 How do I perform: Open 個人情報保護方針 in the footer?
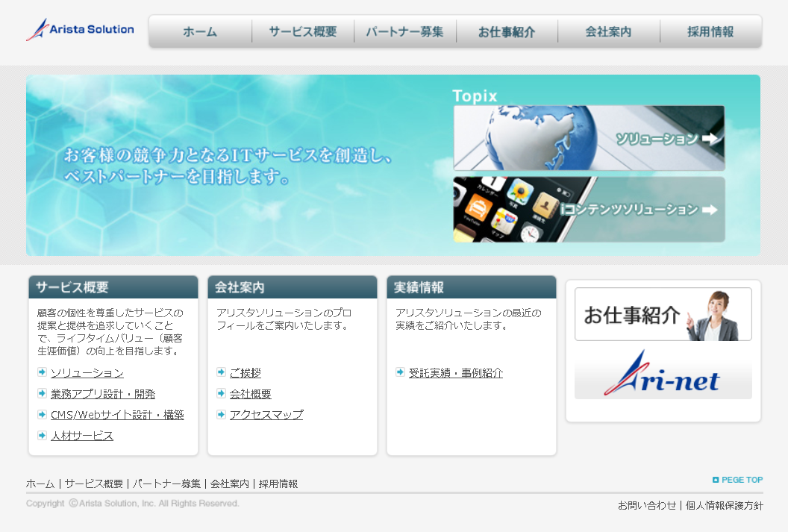click(x=723, y=505)
